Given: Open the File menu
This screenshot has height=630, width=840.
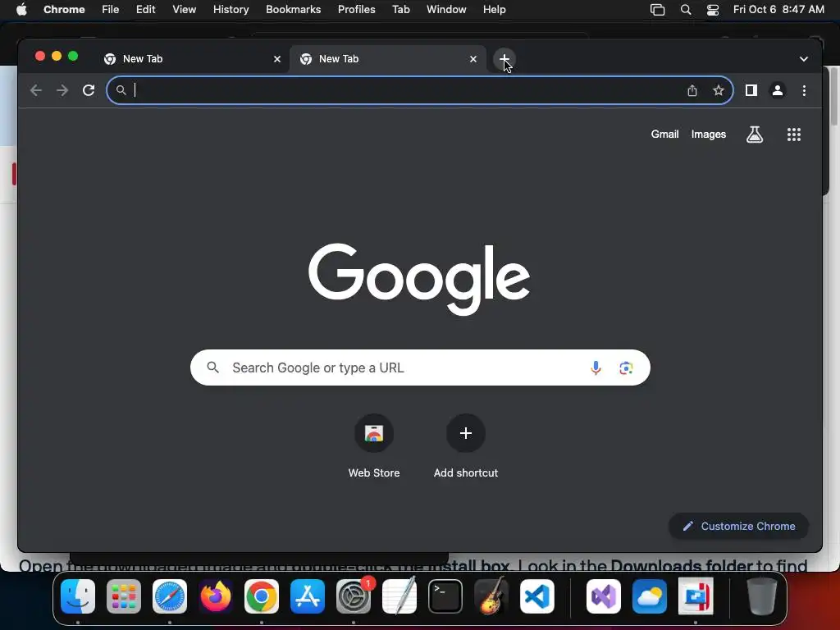Looking at the screenshot, I should click(111, 9).
